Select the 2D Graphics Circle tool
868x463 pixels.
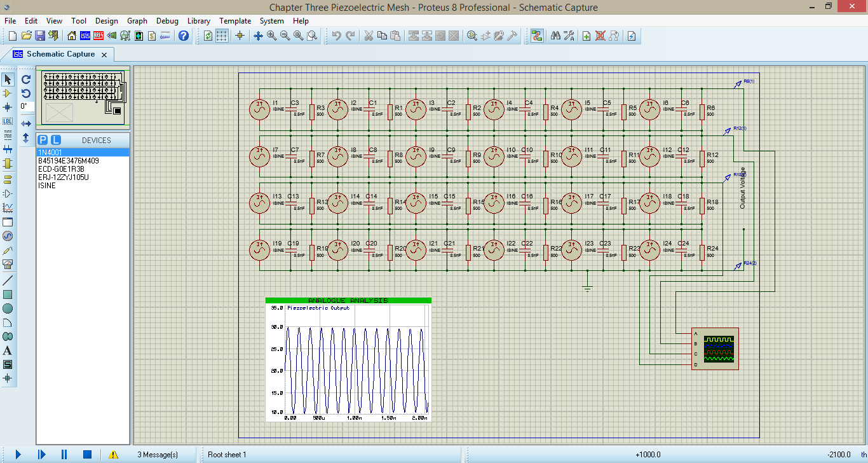pyautogui.click(x=8, y=308)
